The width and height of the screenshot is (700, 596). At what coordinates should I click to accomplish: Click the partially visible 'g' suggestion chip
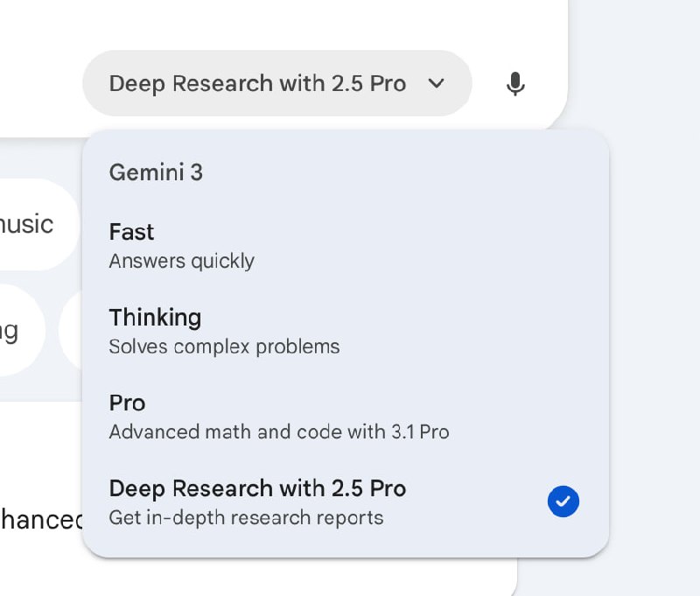[x=22, y=330]
